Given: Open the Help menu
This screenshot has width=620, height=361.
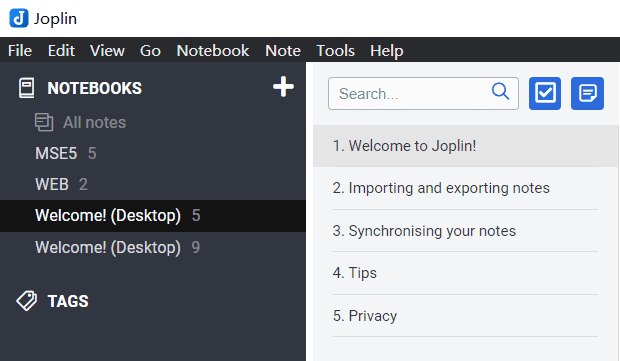Looking at the screenshot, I should click(x=387, y=51).
